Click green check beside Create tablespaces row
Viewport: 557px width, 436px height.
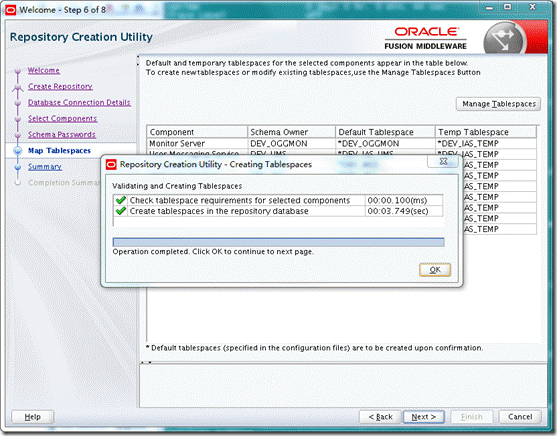[x=121, y=211]
